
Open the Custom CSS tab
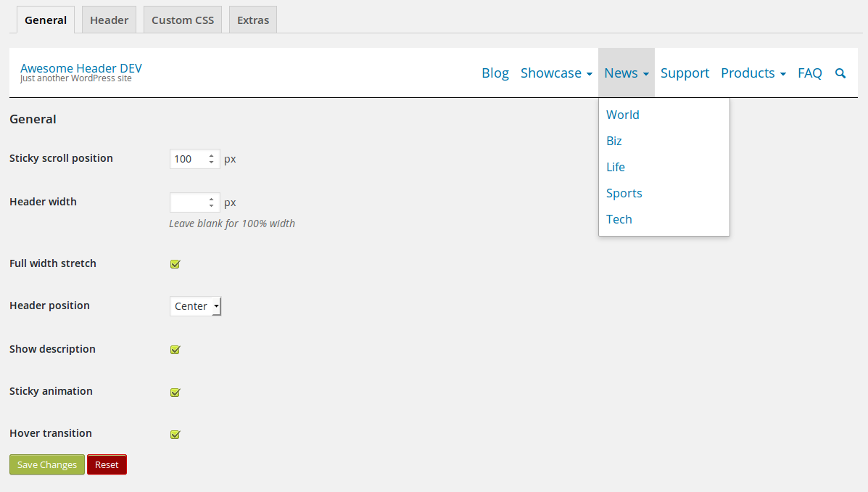pyautogui.click(x=183, y=20)
